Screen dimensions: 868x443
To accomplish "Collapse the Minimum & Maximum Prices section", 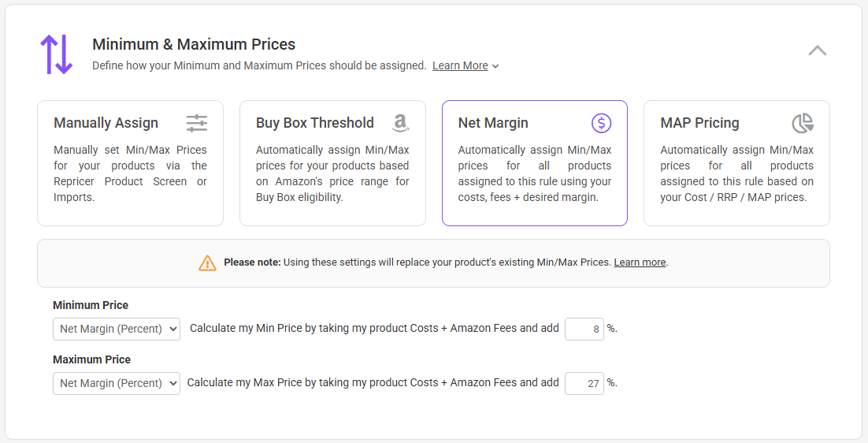I will click(x=817, y=50).
